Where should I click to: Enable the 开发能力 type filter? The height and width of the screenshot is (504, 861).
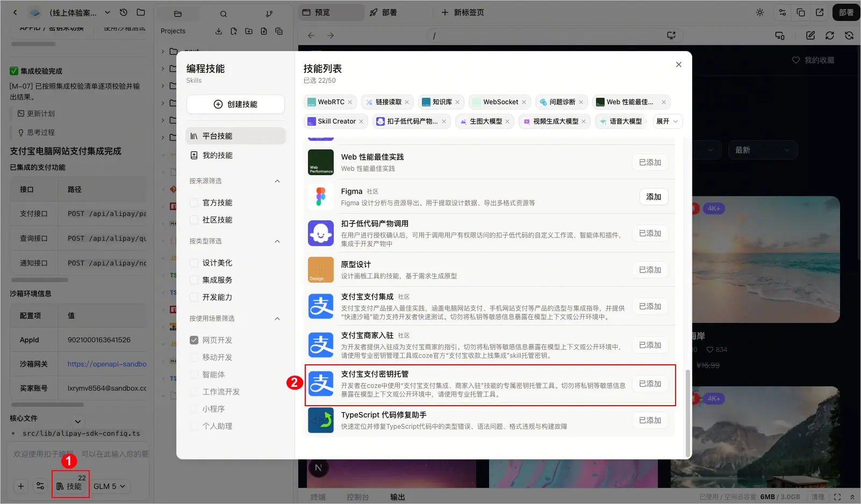tap(194, 297)
